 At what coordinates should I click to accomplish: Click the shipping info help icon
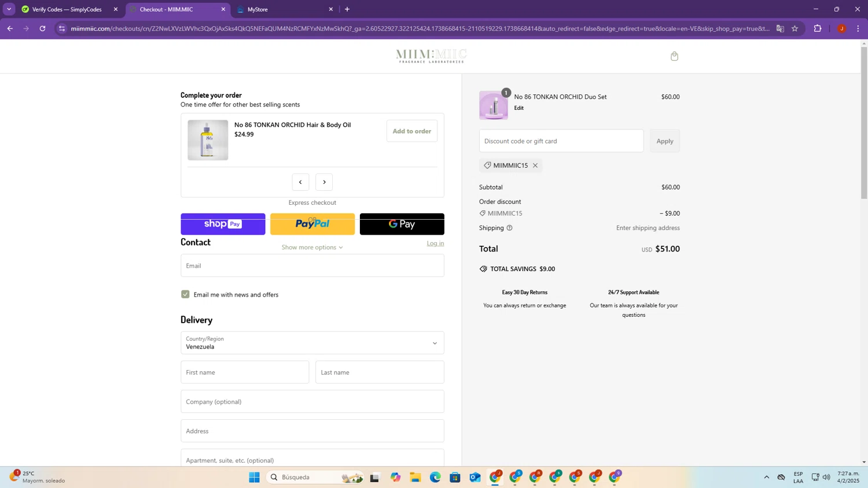(x=509, y=228)
